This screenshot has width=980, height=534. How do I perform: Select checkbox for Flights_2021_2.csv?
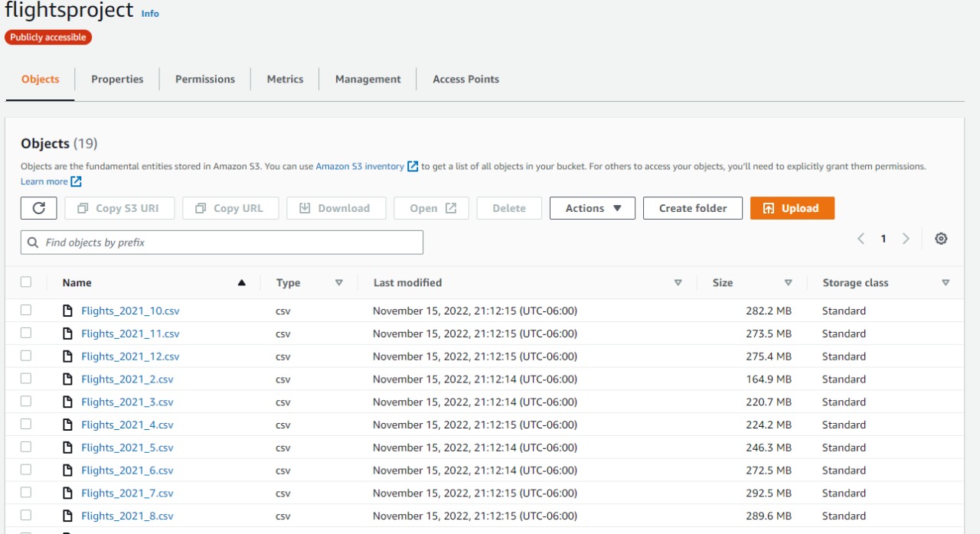click(26, 378)
